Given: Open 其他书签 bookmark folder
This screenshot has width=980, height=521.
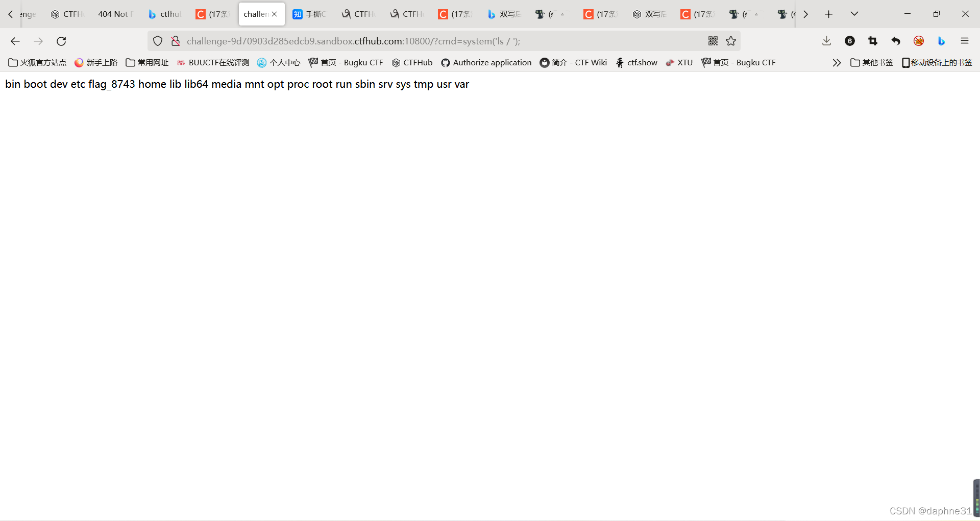Looking at the screenshot, I should pyautogui.click(x=872, y=63).
